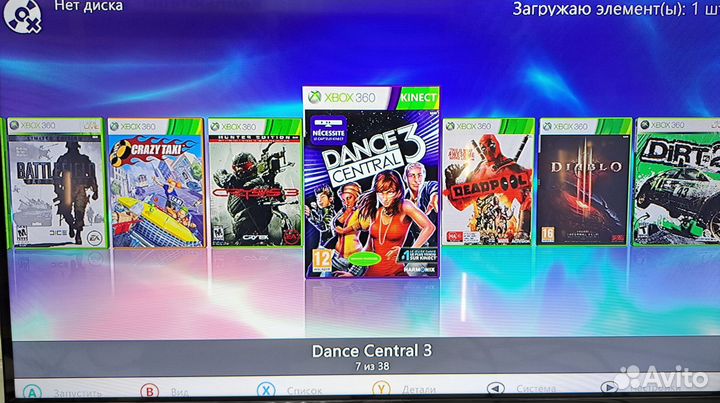The image size is (720, 403).
Task: Select the Dirt 2 game cover
Action: [677, 182]
